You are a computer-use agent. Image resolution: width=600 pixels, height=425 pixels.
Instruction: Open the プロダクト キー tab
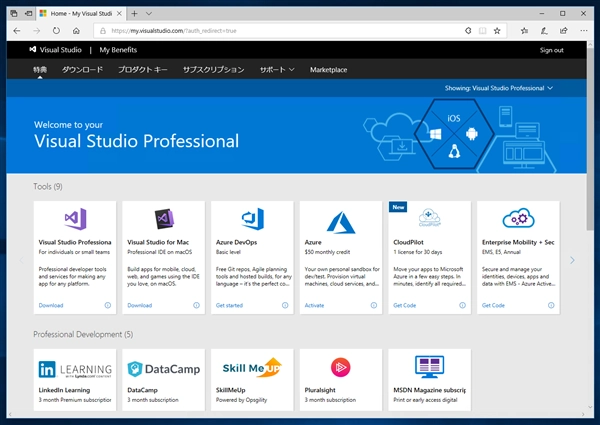[143, 70]
